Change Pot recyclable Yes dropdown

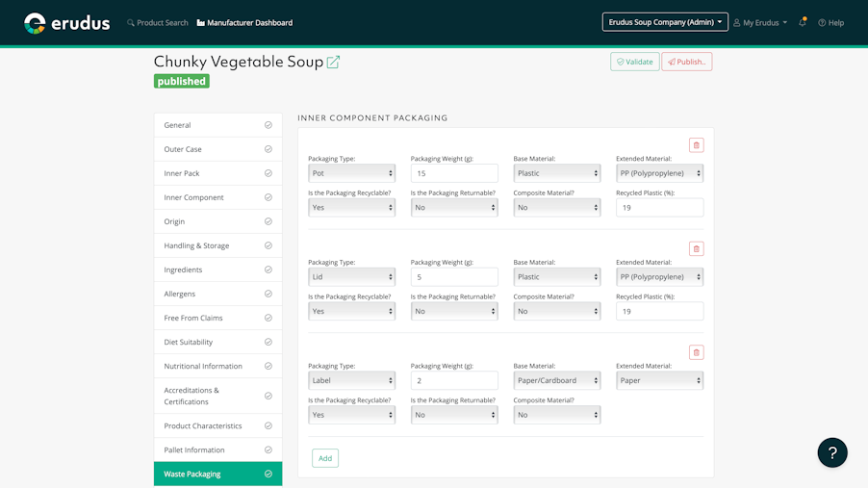(x=351, y=208)
